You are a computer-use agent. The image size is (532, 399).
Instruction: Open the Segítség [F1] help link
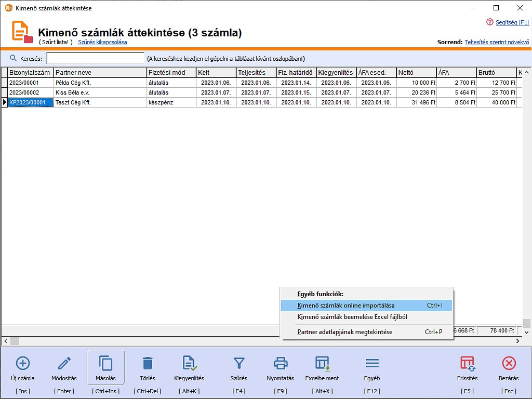pos(511,22)
